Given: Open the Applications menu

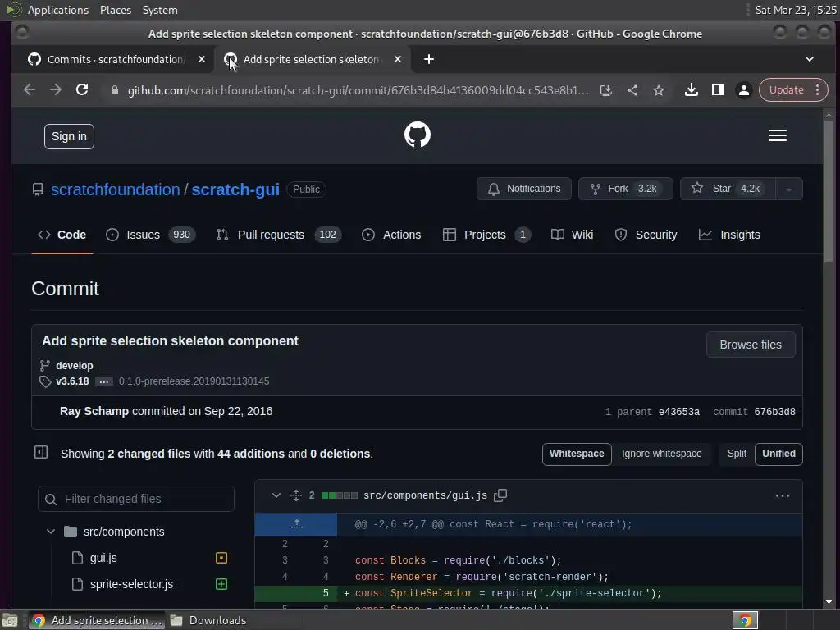Looking at the screenshot, I should pos(58,10).
